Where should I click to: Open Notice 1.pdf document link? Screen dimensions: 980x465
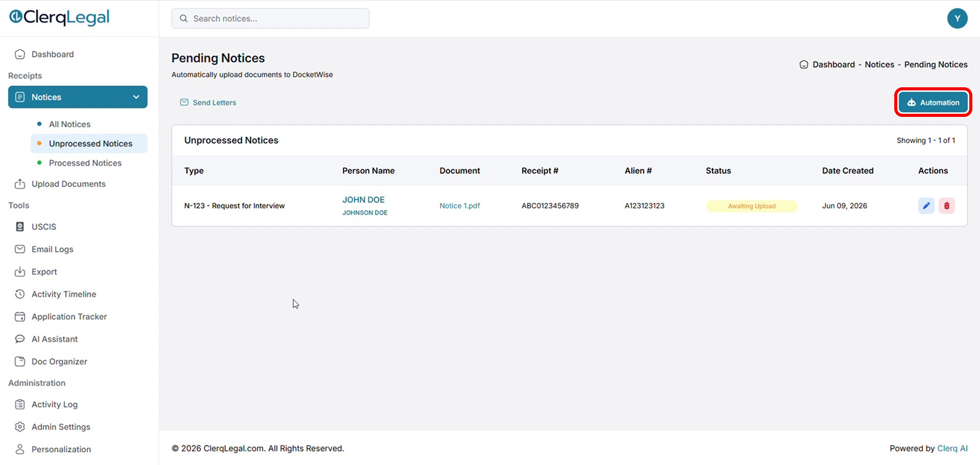click(460, 206)
